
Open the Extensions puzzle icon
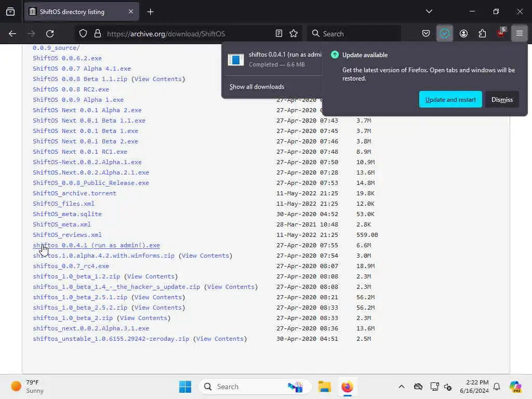482,34
